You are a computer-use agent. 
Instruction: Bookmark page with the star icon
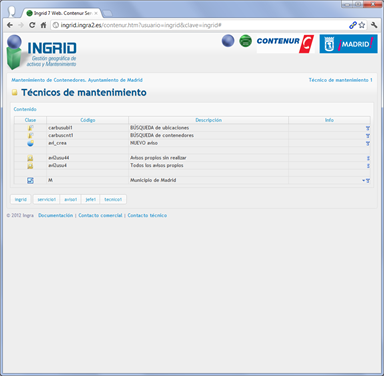point(362,25)
